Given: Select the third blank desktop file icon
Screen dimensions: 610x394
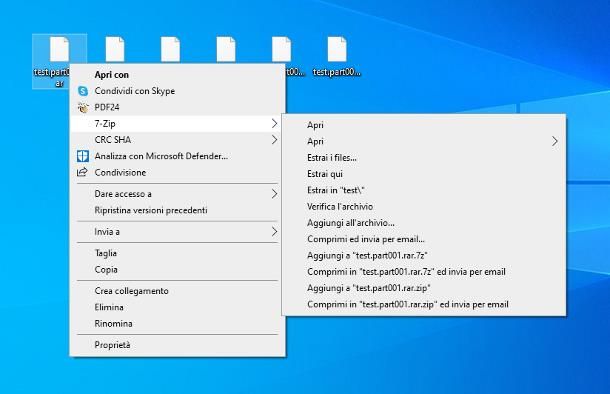Looking at the screenshot, I should [170, 49].
